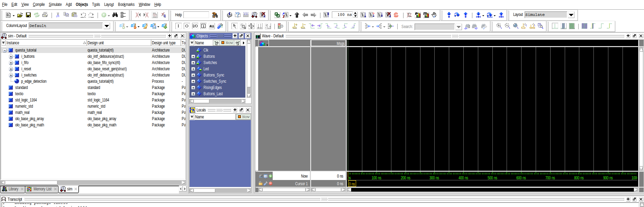
Task: Collapse the questa_tutorial tree node
Action: pos(5,51)
